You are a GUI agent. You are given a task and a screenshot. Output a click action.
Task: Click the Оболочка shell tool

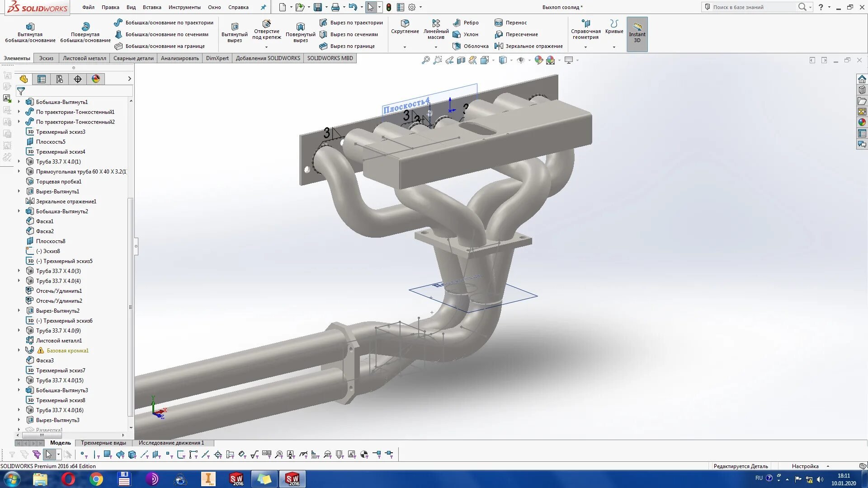pyautogui.click(x=471, y=46)
